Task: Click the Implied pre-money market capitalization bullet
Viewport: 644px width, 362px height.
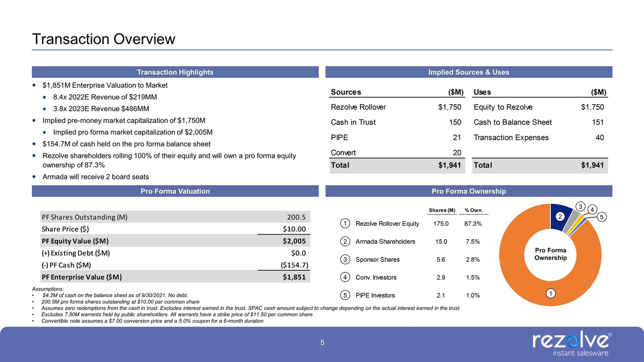Action: [124, 120]
